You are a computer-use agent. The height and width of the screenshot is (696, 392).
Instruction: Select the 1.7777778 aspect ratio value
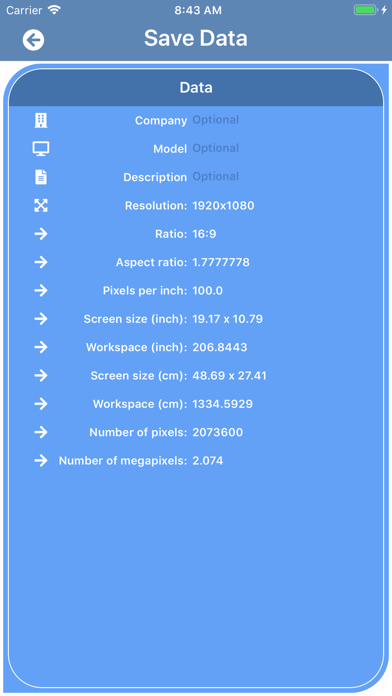coord(221,262)
